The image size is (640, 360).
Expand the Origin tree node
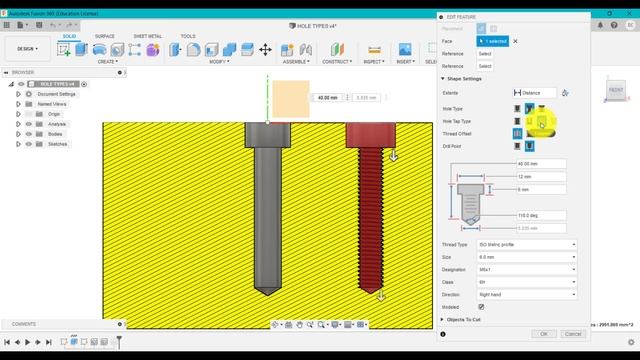click(18, 114)
